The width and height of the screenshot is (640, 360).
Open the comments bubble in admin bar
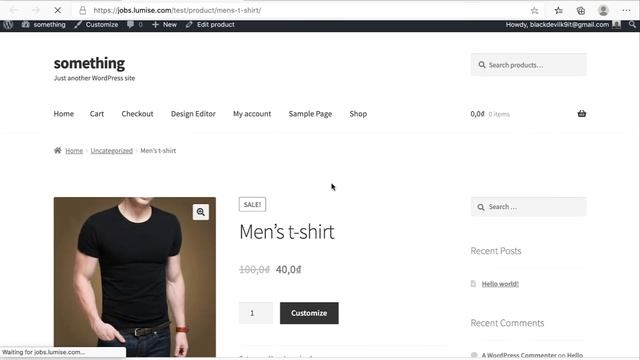pos(135,24)
